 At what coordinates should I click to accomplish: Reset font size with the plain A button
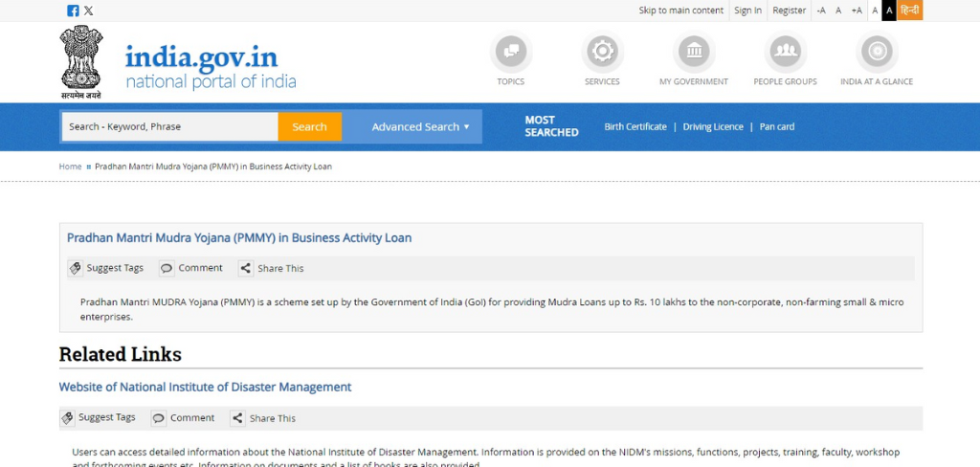838,11
